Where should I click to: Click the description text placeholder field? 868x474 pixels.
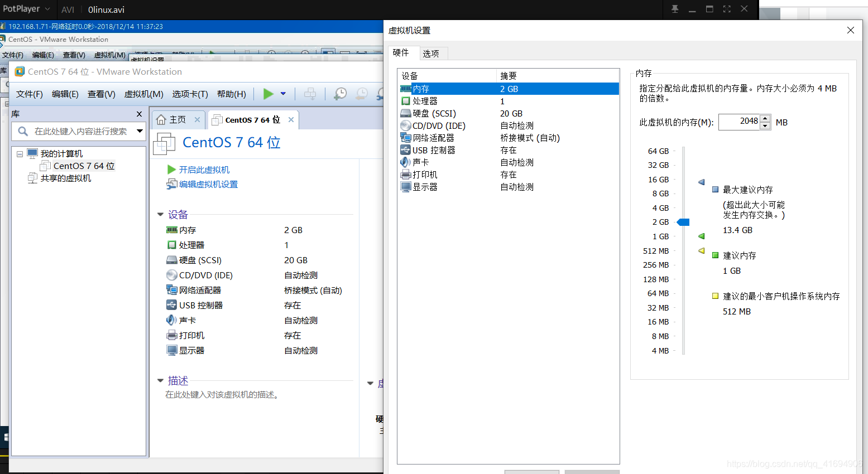pos(222,395)
